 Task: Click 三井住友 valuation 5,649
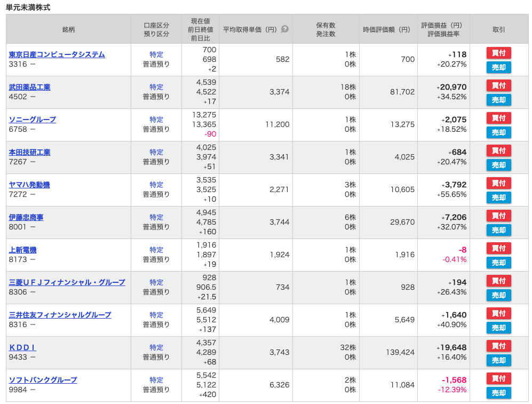click(x=404, y=320)
